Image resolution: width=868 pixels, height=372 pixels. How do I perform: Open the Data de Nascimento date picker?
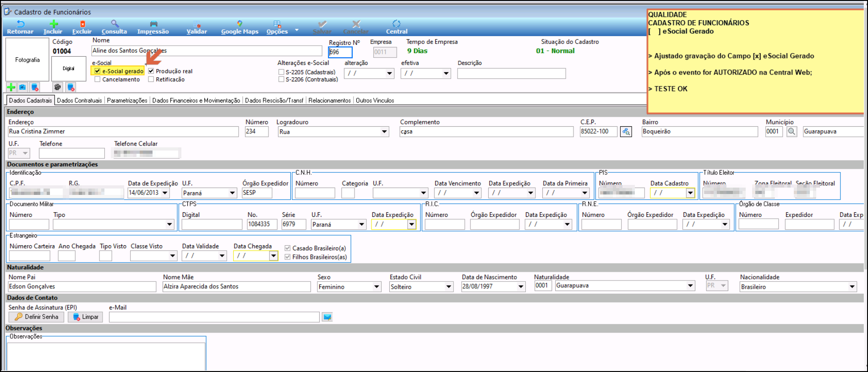(x=521, y=287)
